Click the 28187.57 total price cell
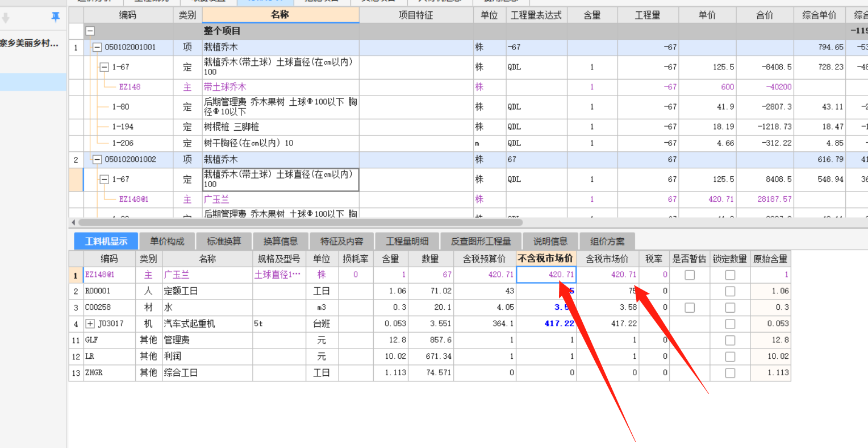This screenshot has width=868, height=448. [x=765, y=200]
